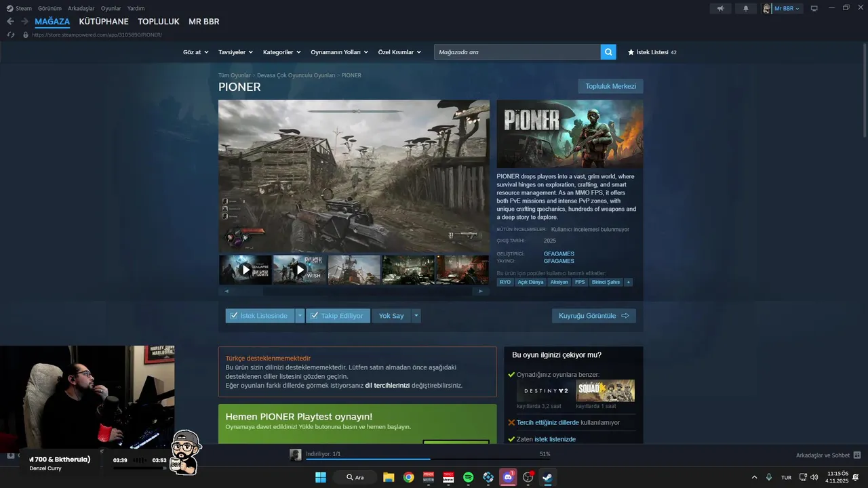The image size is (868, 488).
Task: Click the Tüm Oyunlar breadcrumb link
Action: [235, 75]
